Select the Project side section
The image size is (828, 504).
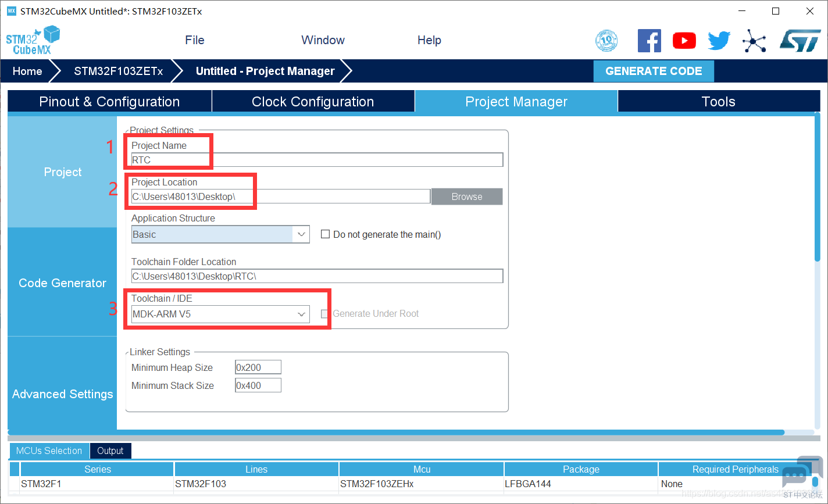pyautogui.click(x=62, y=172)
